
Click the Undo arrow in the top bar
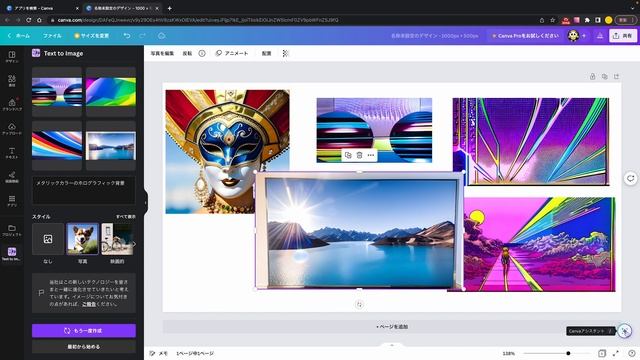(x=127, y=36)
